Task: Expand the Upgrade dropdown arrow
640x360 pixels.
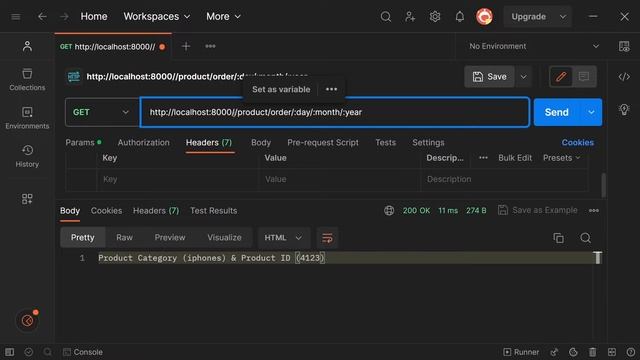Action: tap(563, 17)
